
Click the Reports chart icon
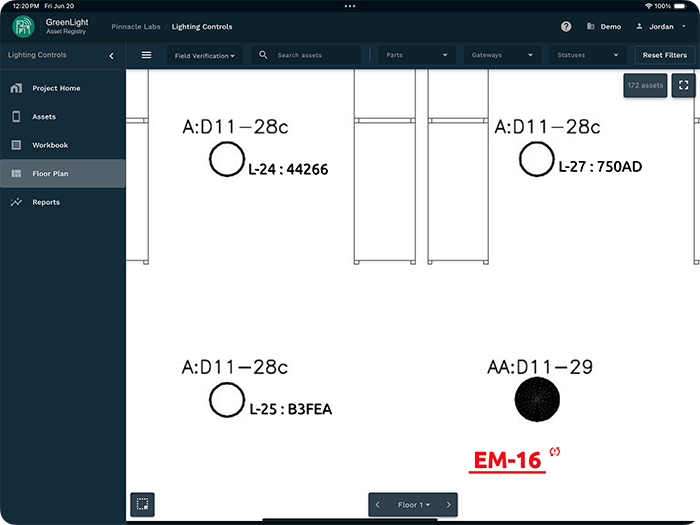[16, 202]
